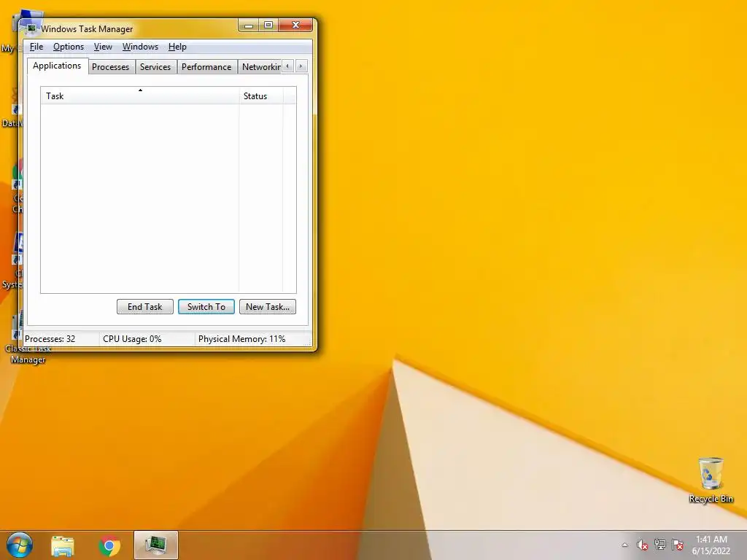Image resolution: width=747 pixels, height=560 pixels.
Task: Click CPU Usage: 0% status text
Action: 132,339
